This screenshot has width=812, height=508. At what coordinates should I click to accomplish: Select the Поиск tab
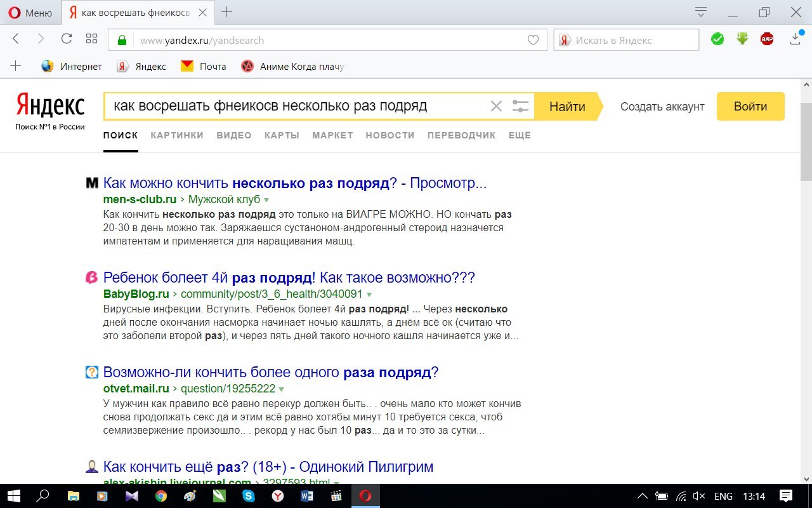(121, 135)
